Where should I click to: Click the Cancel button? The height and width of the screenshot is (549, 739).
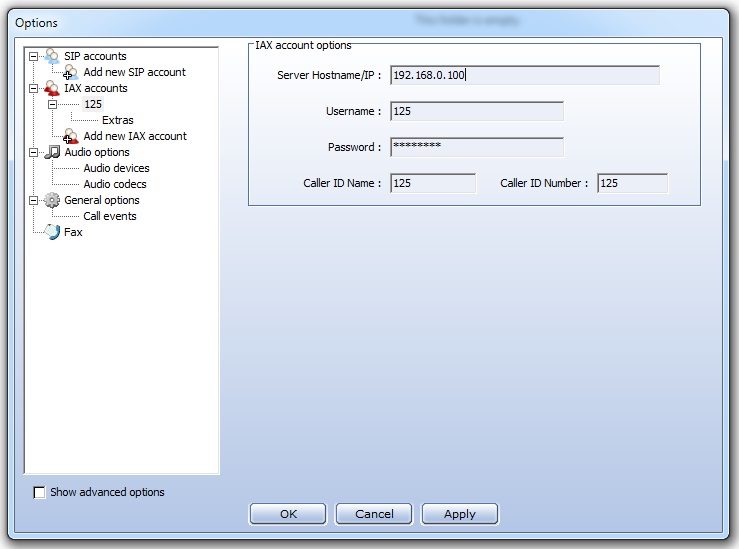pos(374,514)
